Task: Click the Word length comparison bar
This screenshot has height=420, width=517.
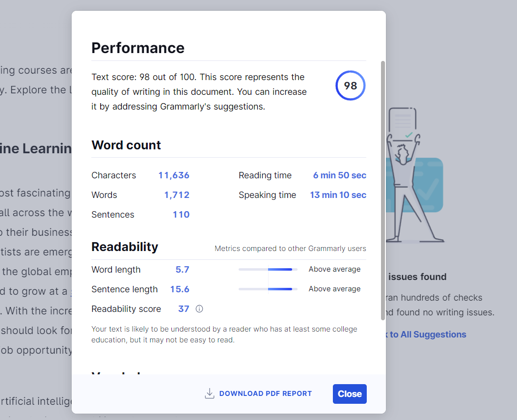Action: (x=268, y=269)
